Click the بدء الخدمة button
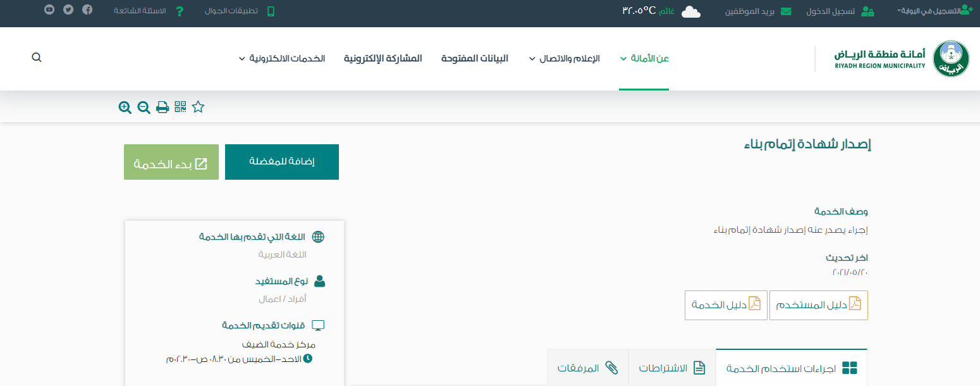Viewport: 980px width, 386px height. click(x=171, y=162)
